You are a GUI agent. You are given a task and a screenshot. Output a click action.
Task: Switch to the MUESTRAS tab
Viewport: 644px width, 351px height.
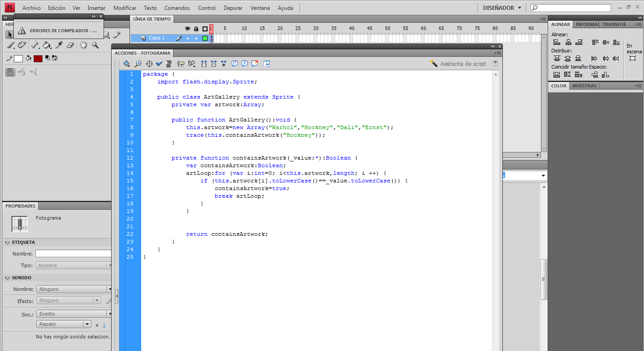(584, 86)
